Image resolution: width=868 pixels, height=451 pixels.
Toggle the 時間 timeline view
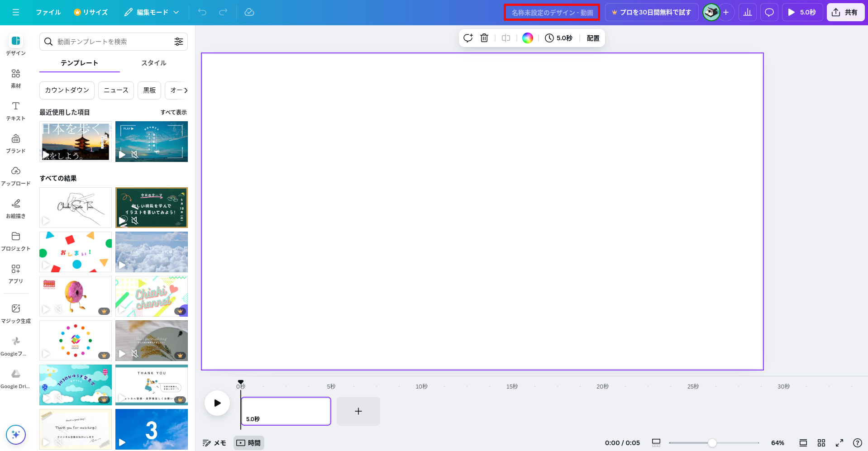[249, 443]
